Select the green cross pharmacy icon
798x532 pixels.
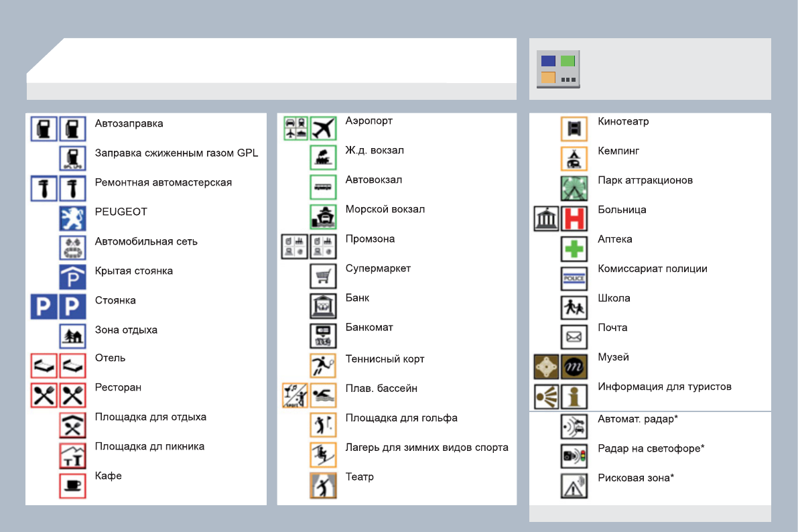click(x=574, y=248)
